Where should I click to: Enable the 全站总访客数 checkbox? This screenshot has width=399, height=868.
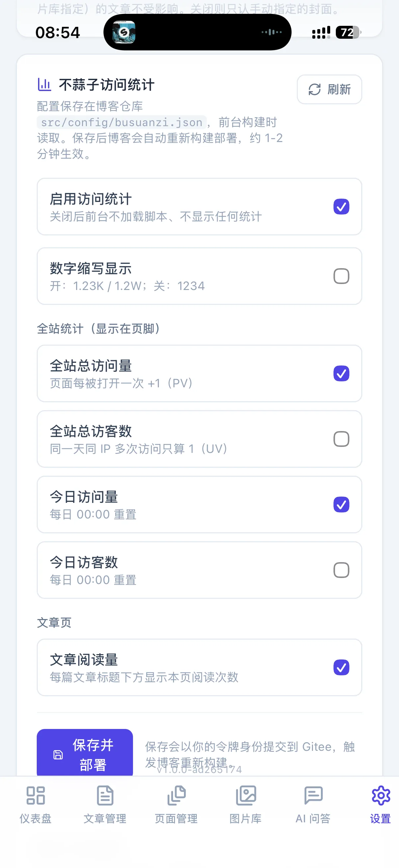click(341, 439)
